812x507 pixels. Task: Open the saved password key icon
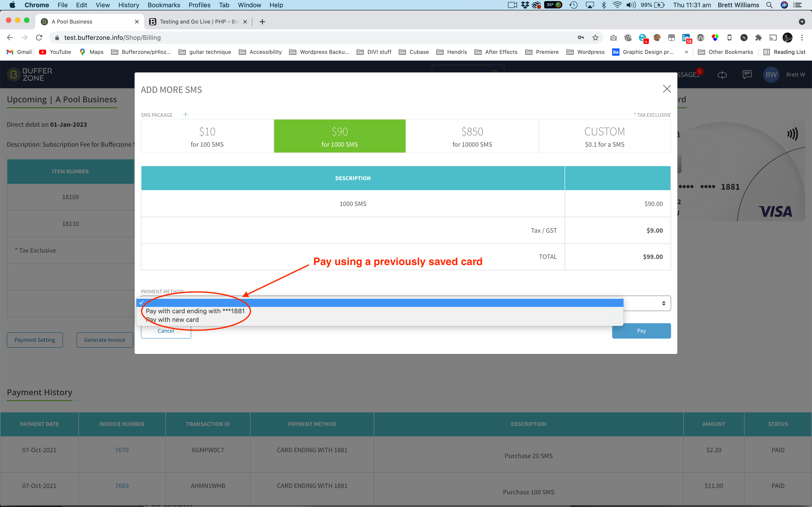click(581, 38)
